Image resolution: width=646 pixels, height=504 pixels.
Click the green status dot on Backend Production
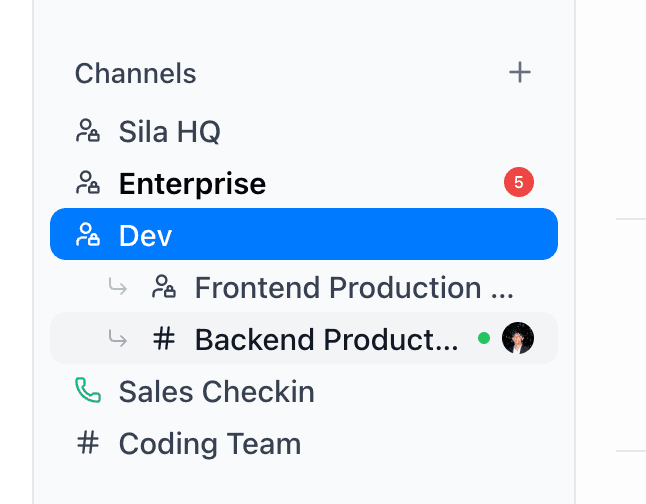484,339
